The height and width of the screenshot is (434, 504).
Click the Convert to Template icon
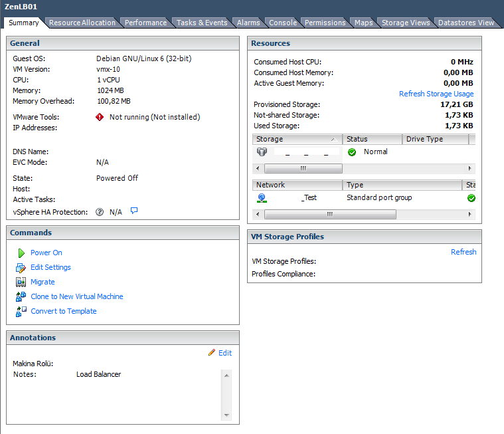[x=21, y=312]
